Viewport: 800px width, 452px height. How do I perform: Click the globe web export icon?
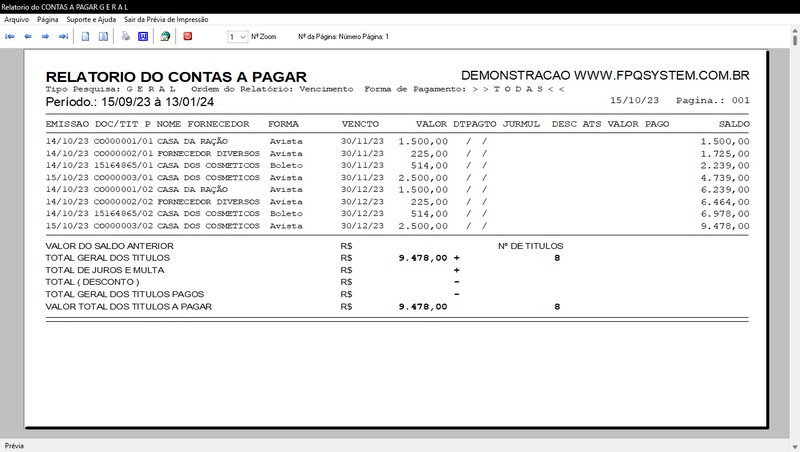(x=165, y=36)
